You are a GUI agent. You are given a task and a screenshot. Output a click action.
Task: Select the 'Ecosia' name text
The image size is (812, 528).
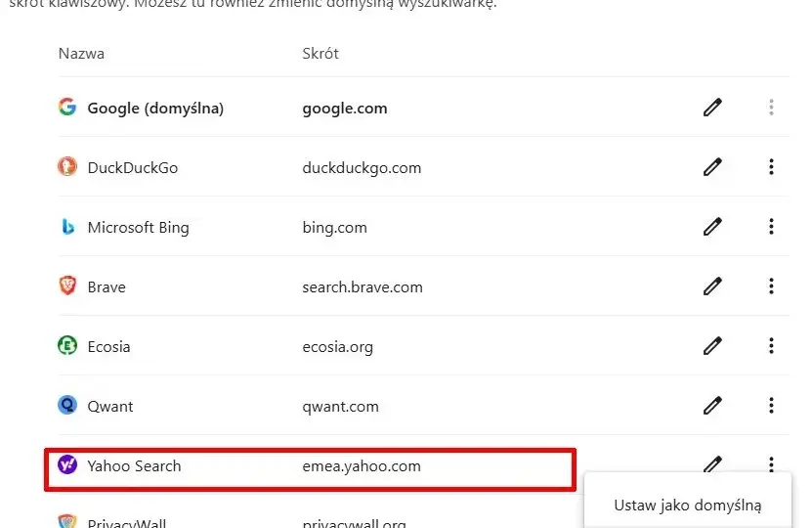(x=108, y=347)
